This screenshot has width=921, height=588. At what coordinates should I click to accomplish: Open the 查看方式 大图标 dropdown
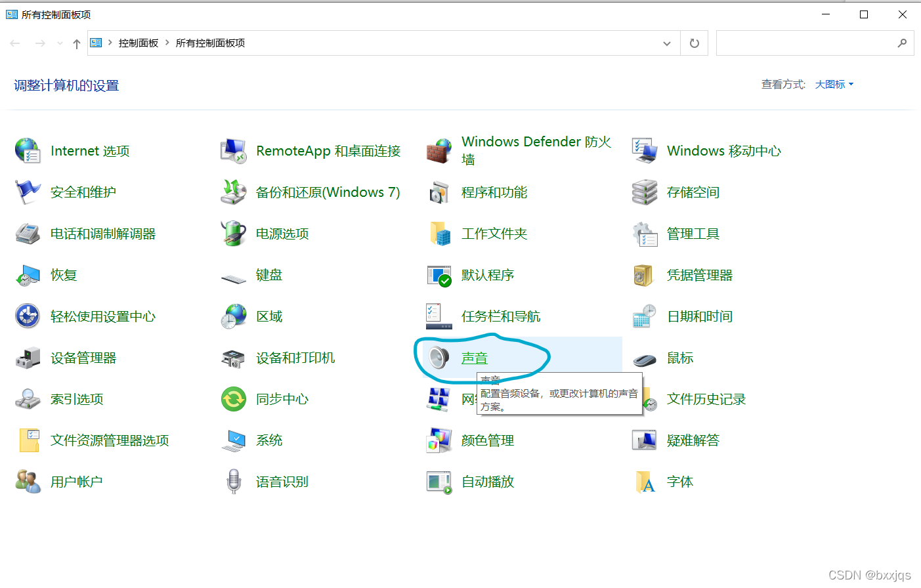point(834,85)
